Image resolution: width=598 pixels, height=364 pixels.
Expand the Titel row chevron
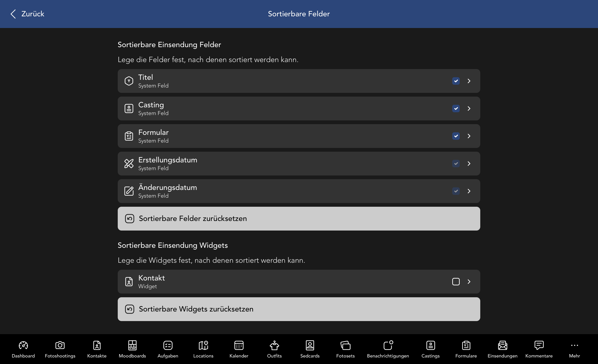tap(469, 81)
